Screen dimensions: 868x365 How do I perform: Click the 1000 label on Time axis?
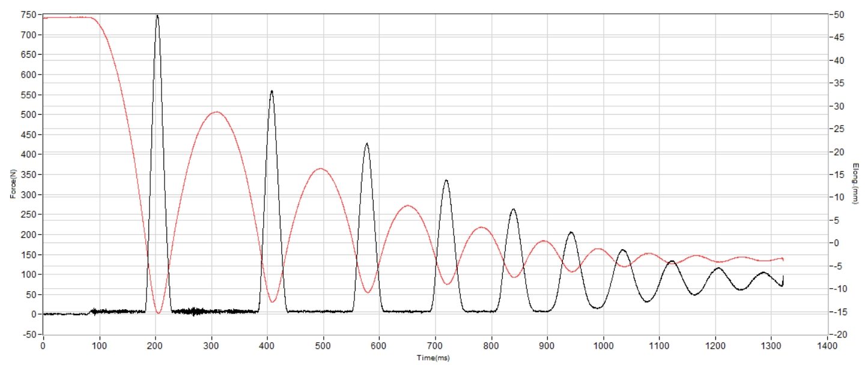604,347
